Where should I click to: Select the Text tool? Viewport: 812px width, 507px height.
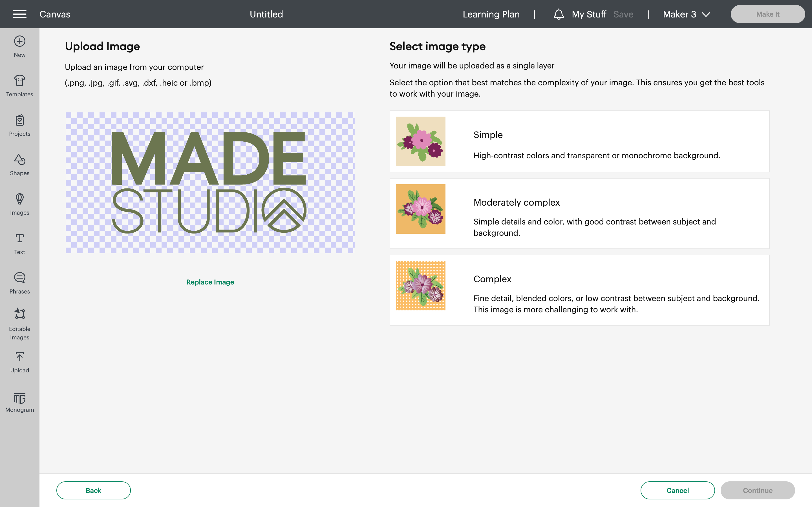(x=19, y=244)
